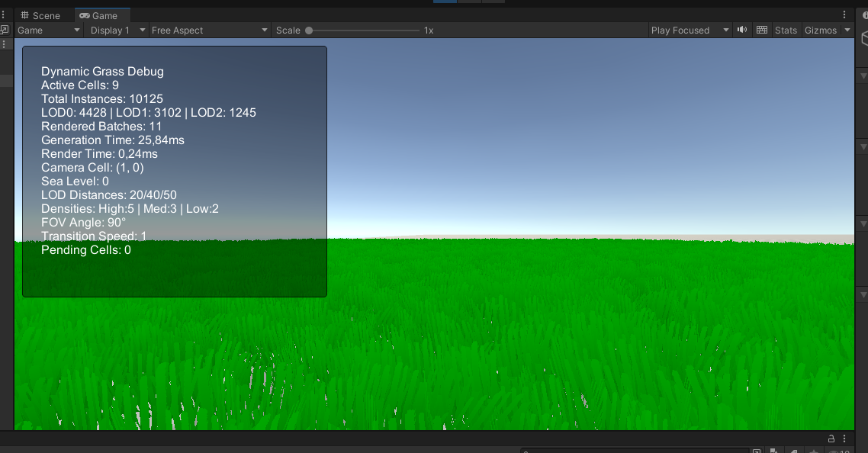
Task: Click the 'Render Time: 0,24ms' line
Action: pos(99,154)
